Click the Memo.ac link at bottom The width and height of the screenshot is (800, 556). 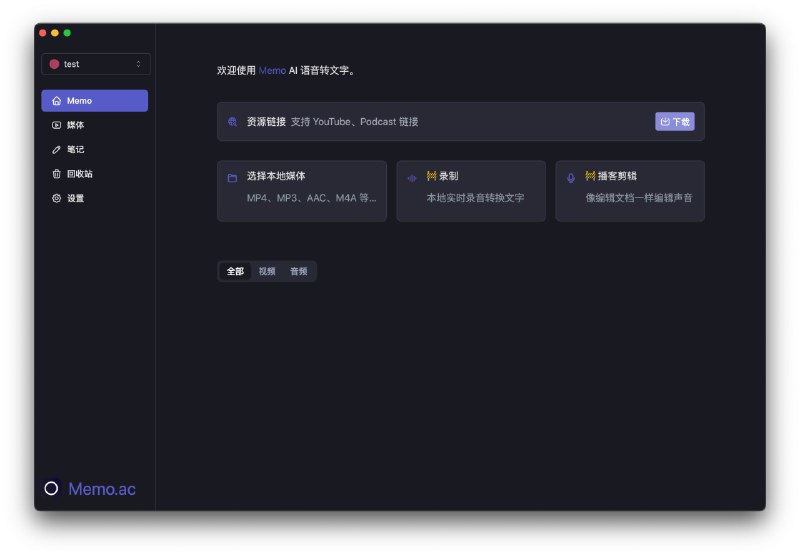tap(102, 489)
